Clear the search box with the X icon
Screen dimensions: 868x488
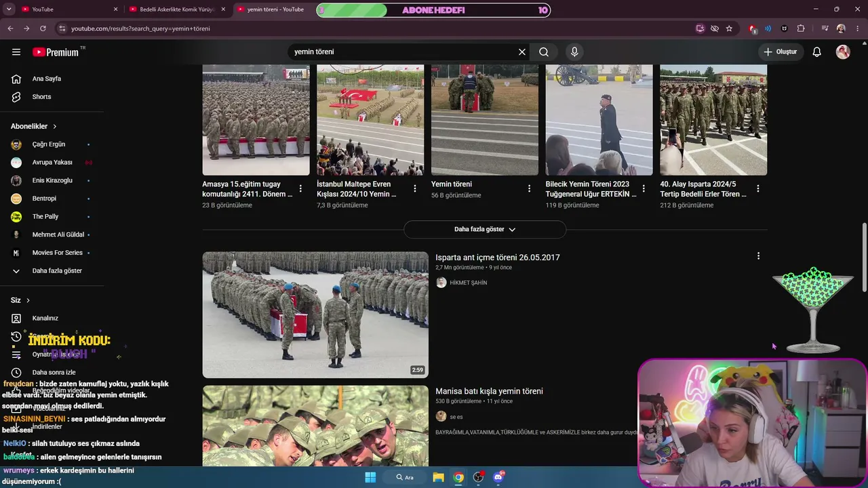click(522, 52)
